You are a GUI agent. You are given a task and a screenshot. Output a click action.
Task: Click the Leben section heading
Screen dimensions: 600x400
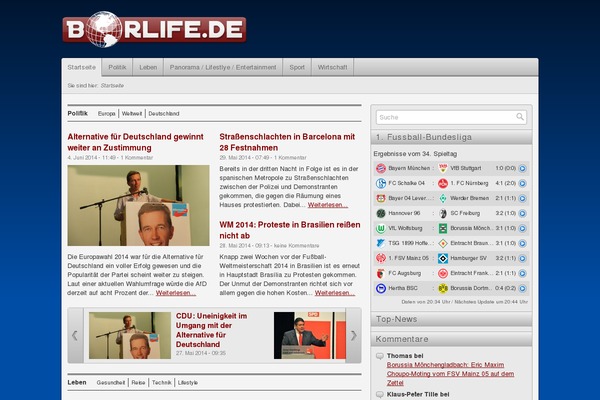coord(77,383)
